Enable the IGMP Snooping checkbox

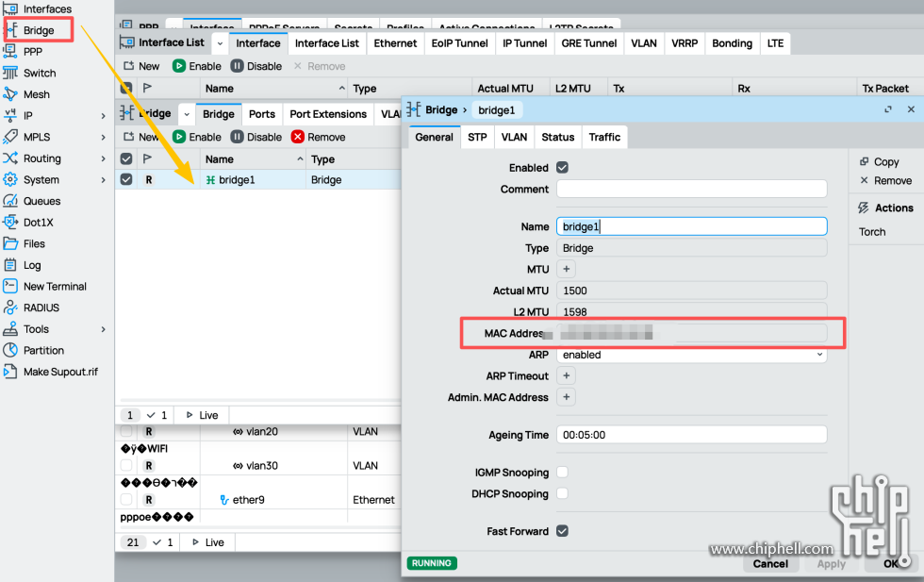[x=563, y=473]
